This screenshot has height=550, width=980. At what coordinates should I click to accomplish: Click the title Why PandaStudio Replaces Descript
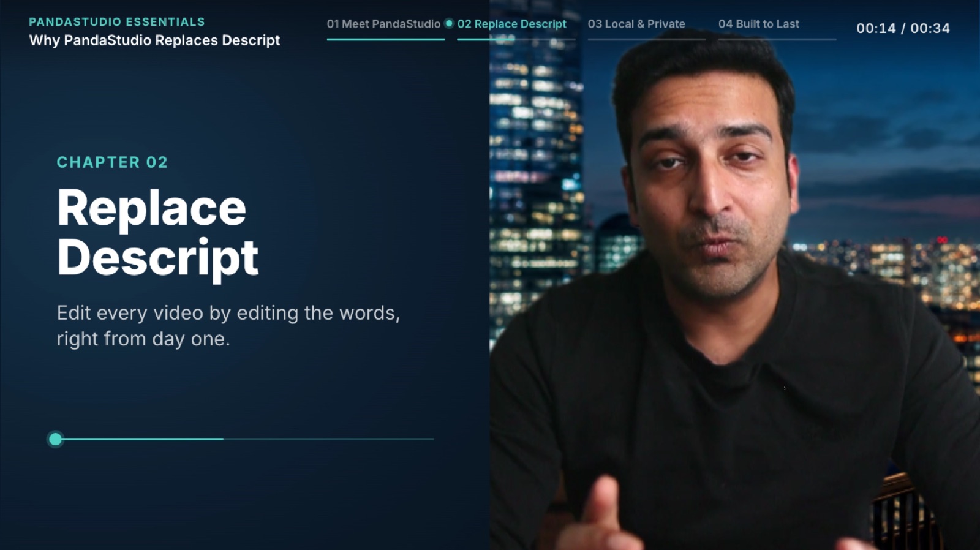pos(154,40)
